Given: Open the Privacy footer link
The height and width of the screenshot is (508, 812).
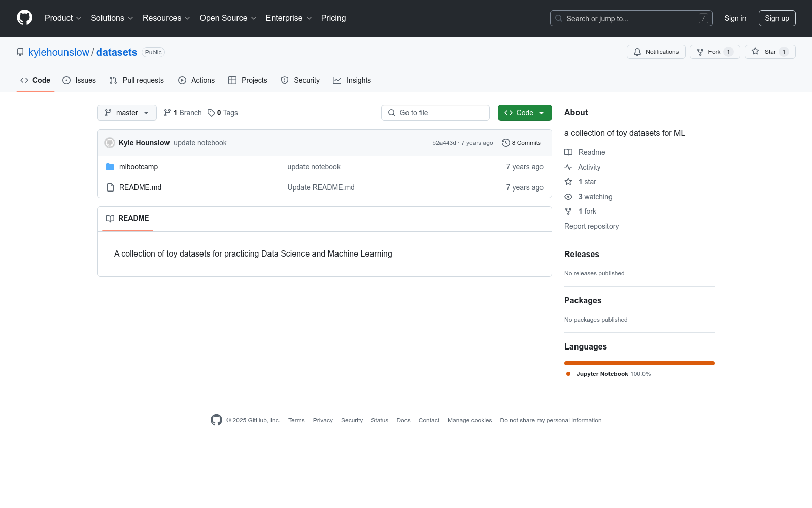Looking at the screenshot, I should [323, 420].
